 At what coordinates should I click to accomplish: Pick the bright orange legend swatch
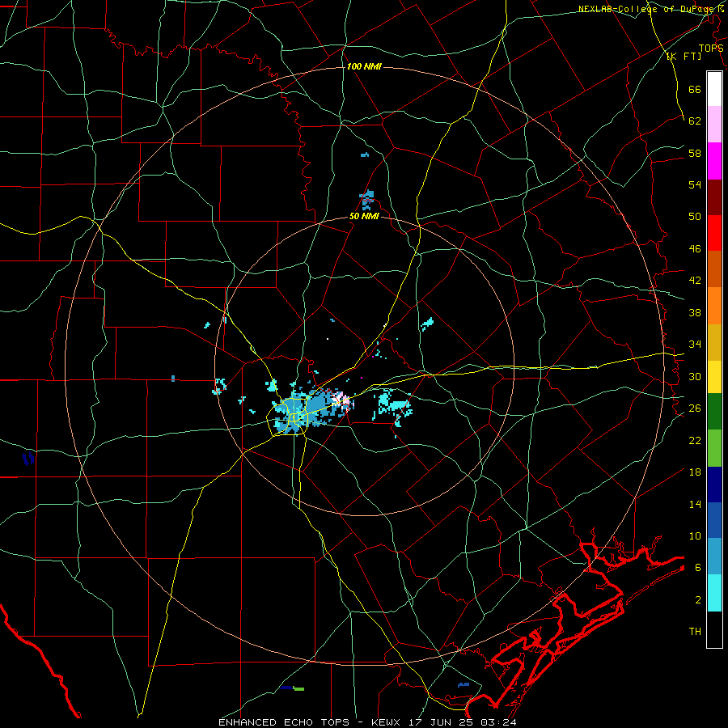[714, 306]
